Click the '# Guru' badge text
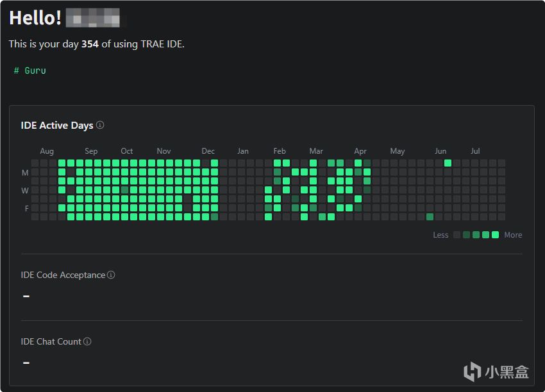 (30, 70)
